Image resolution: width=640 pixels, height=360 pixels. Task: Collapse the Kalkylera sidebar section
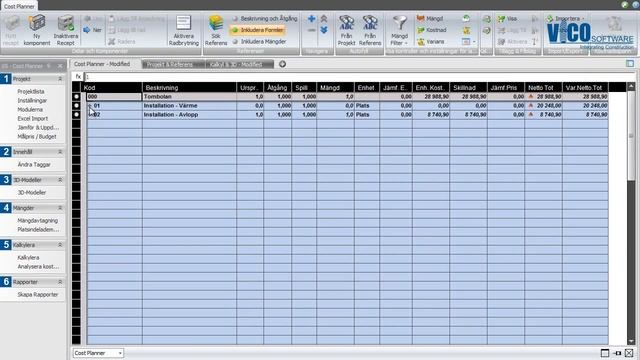coord(60,245)
